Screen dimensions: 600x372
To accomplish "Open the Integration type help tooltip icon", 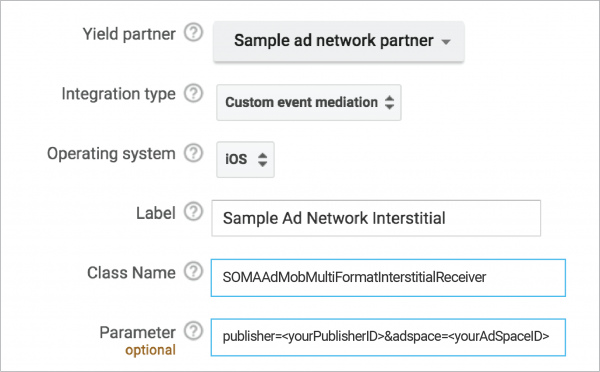I will [193, 93].
